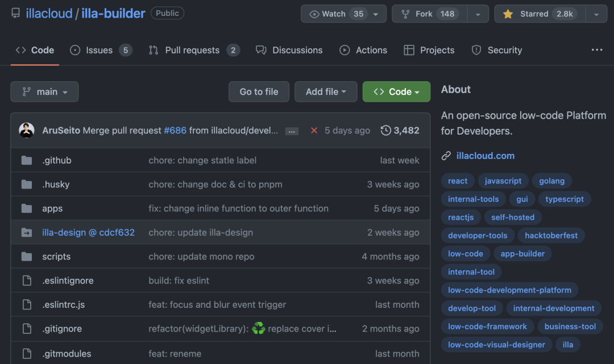The width and height of the screenshot is (614, 364).
Task: Open the Security tab
Action: (497, 50)
